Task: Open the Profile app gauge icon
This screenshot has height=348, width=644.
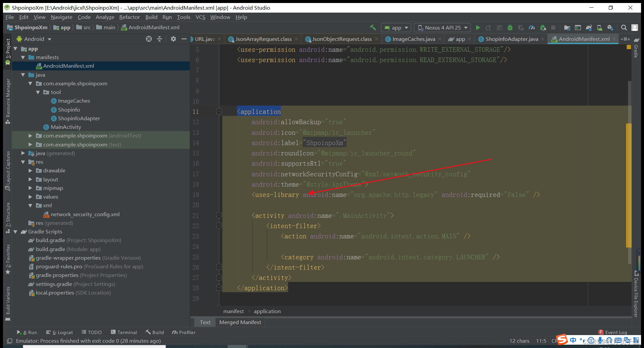Action: [532, 28]
